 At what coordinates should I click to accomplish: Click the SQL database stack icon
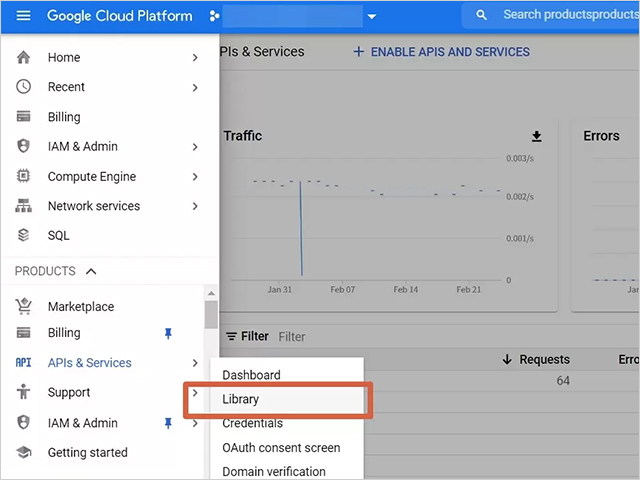24,236
